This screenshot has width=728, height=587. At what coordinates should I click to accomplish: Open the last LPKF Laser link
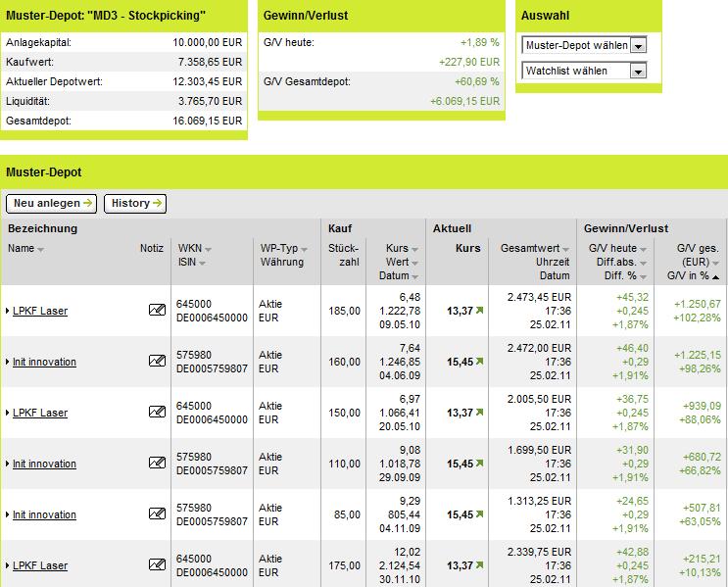pyautogui.click(x=40, y=565)
